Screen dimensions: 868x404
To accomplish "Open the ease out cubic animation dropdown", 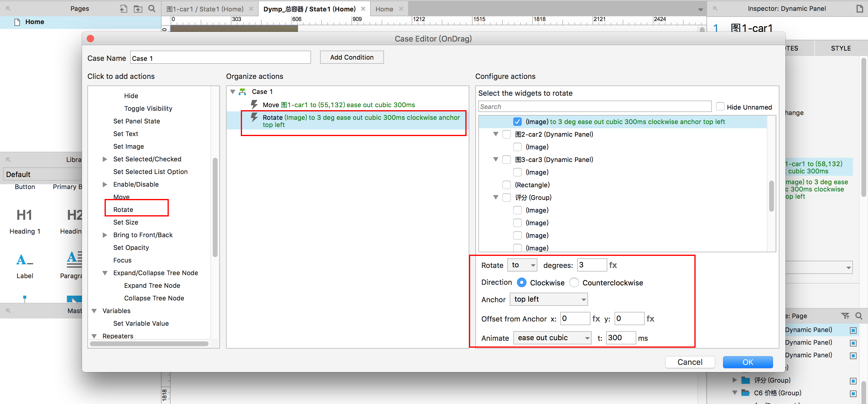I will 552,338.
